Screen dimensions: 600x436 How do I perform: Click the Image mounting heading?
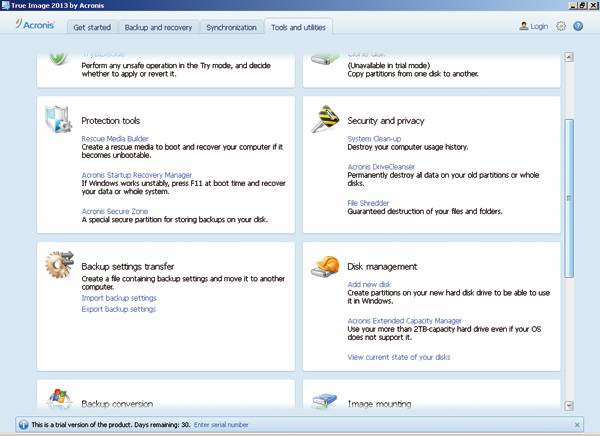pyautogui.click(x=379, y=404)
